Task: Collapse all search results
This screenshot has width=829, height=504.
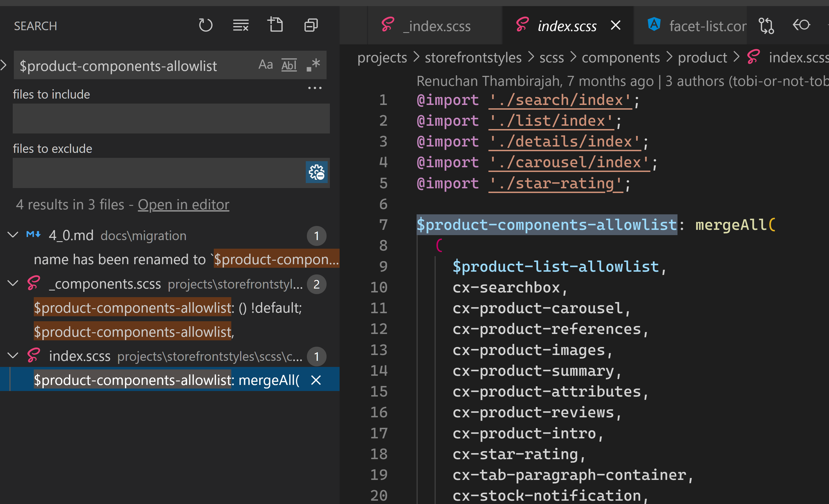Action: 311,25
